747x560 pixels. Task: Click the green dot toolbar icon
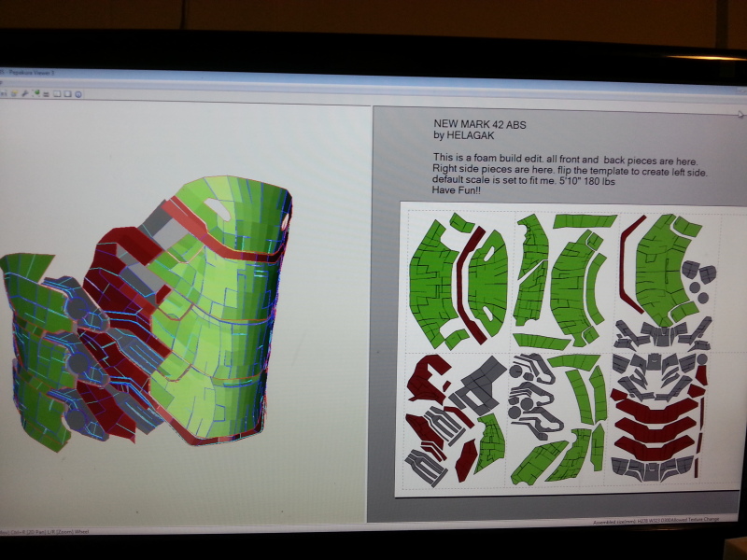[36, 92]
